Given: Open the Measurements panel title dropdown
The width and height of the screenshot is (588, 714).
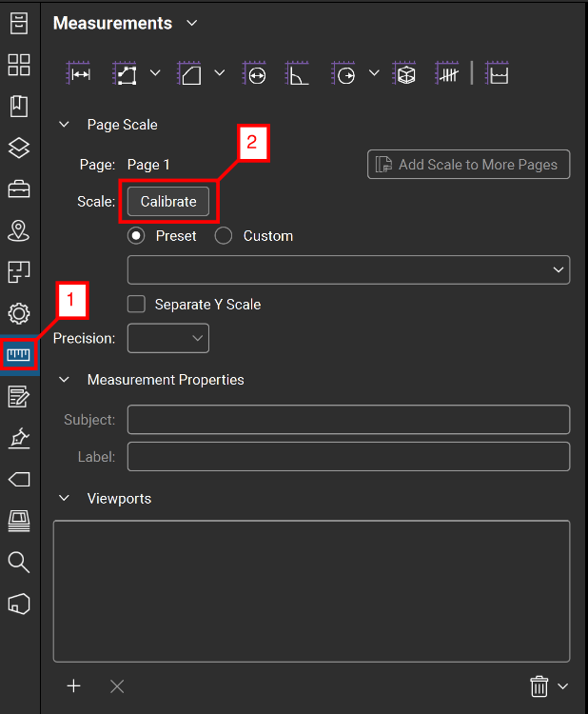Looking at the screenshot, I should (x=192, y=23).
